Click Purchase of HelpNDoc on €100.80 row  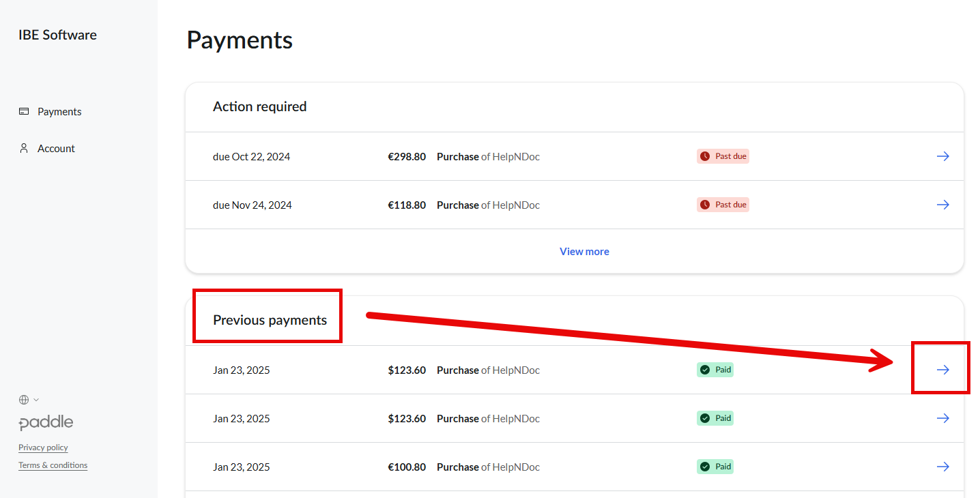pyautogui.click(x=488, y=467)
